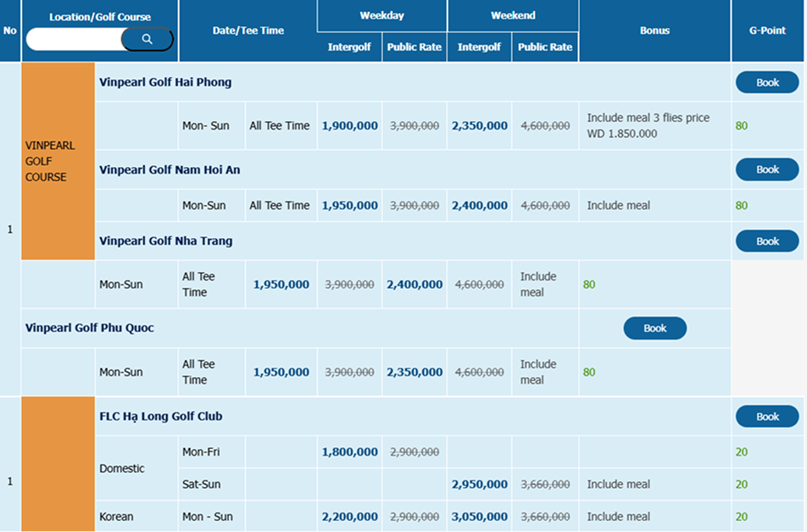Click the magnifier search icon button
The height and width of the screenshot is (532, 807).
pyautogui.click(x=147, y=39)
